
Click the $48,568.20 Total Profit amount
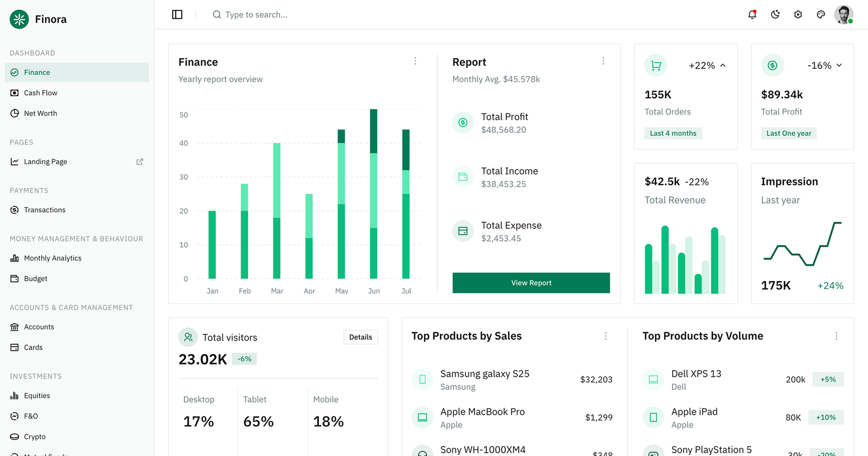pos(503,130)
